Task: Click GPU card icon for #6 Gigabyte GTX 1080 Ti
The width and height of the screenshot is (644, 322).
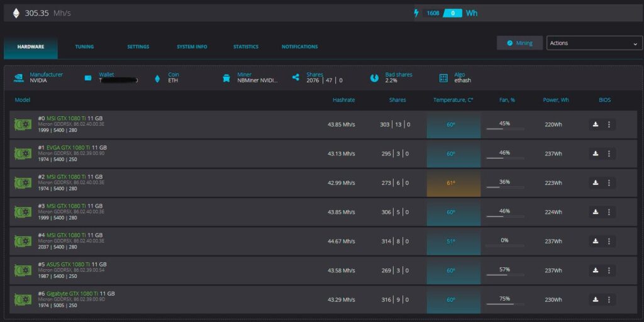Action: [23, 299]
